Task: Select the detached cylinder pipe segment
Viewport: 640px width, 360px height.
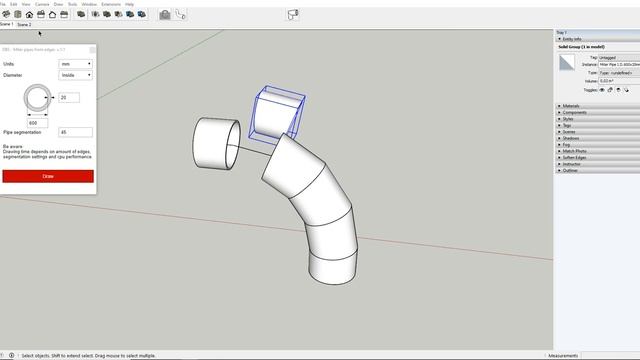Action: point(216,143)
